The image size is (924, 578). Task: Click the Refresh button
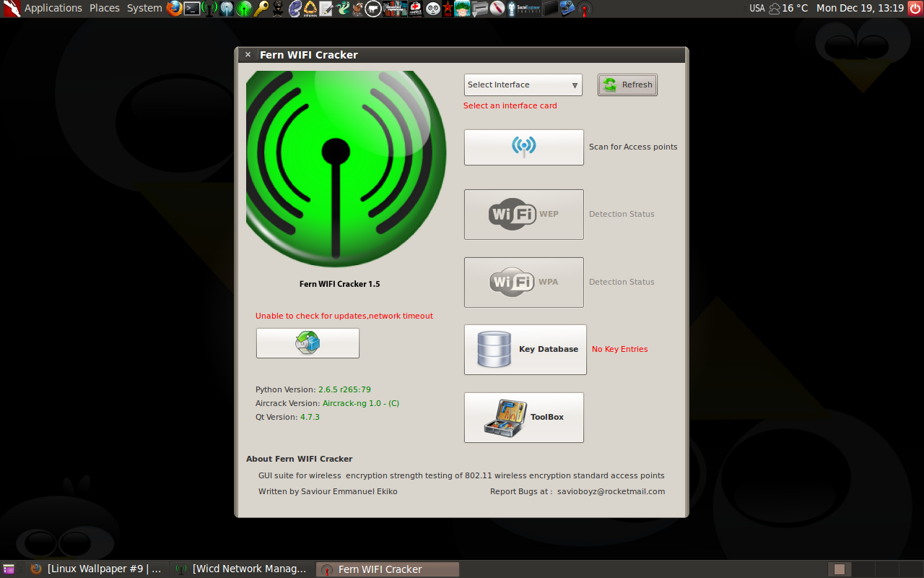pos(627,85)
